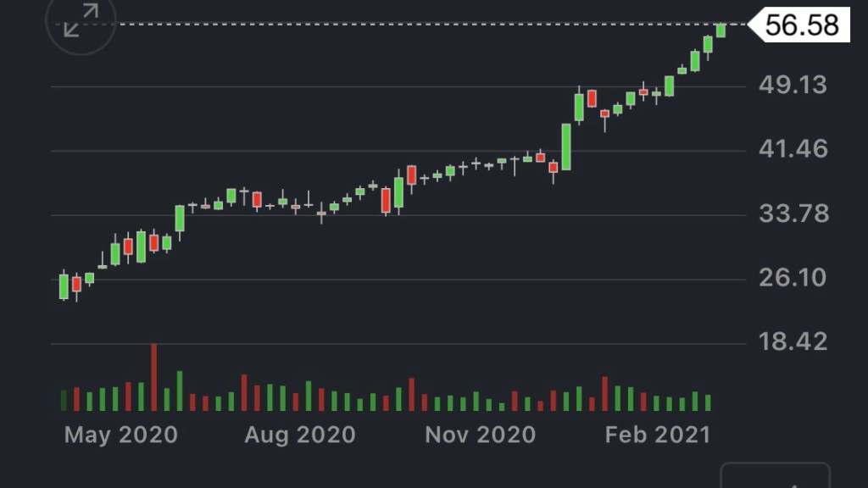This screenshot has width=868, height=488.
Task: Select the tall green candle crossing the 41.46 line
Action: (566, 147)
